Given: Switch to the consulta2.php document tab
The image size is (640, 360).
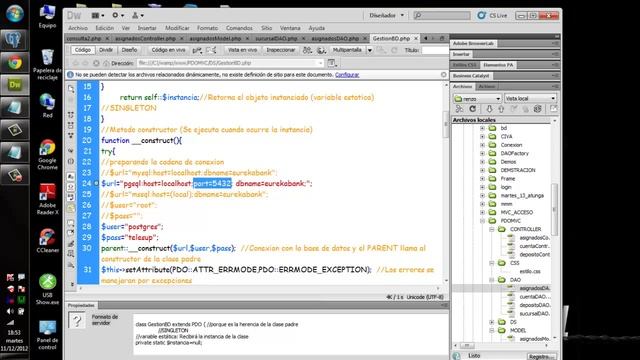Looking at the screenshot, I should click(84, 38).
